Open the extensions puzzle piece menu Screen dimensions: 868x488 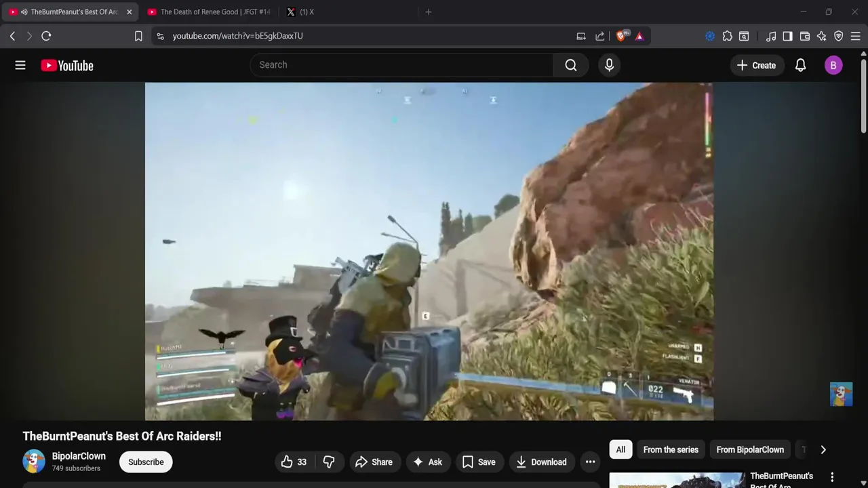point(728,36)
